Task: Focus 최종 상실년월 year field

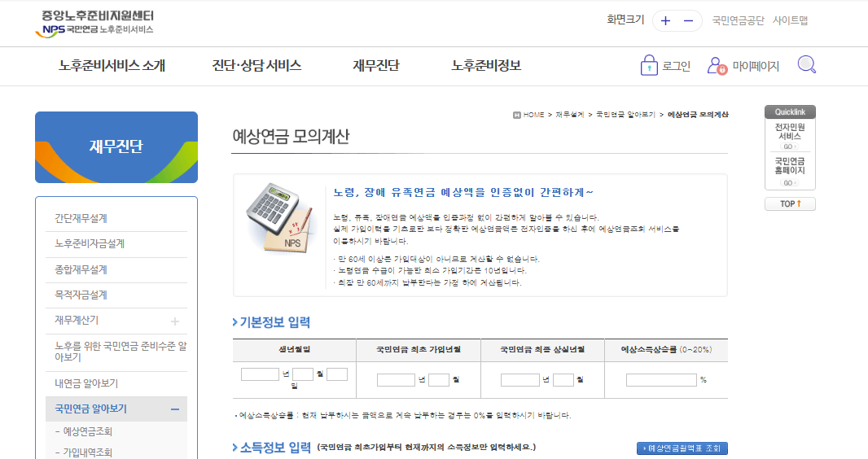Action: (519, 380)
